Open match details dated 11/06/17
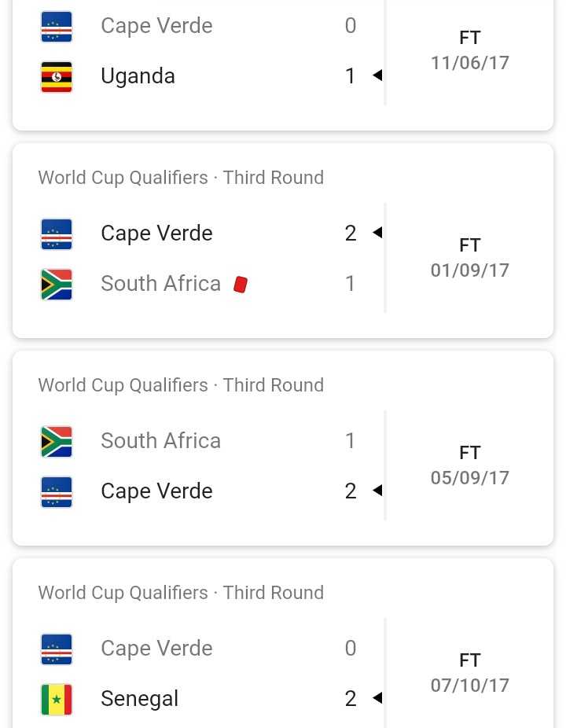 (x=470, y=50)
